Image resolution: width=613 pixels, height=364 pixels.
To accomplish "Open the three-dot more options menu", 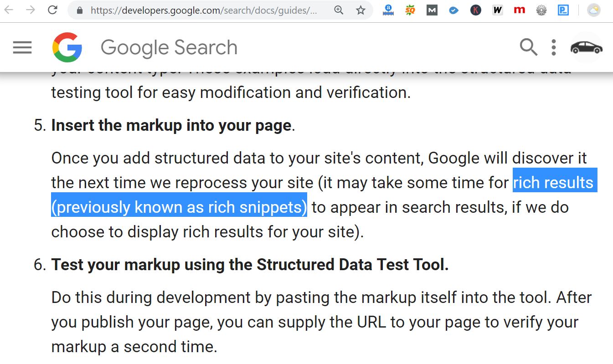I will click(553, 47).
